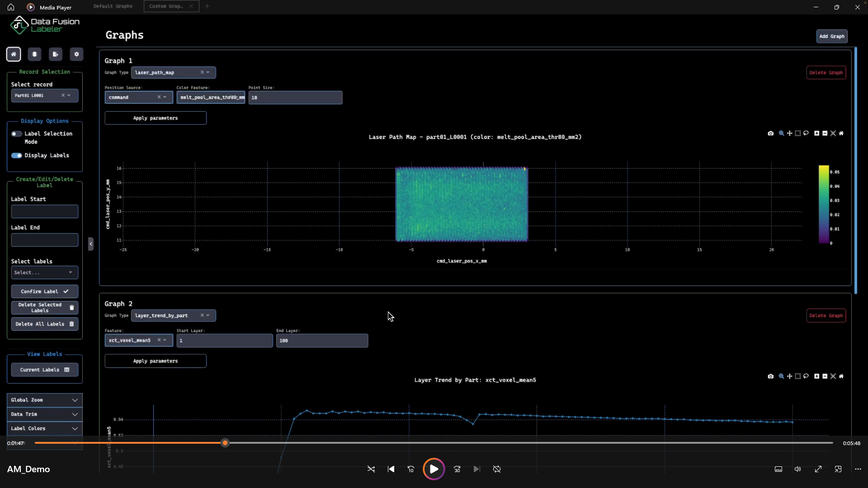Open the file export icon in sidebar

coord(55,54)
